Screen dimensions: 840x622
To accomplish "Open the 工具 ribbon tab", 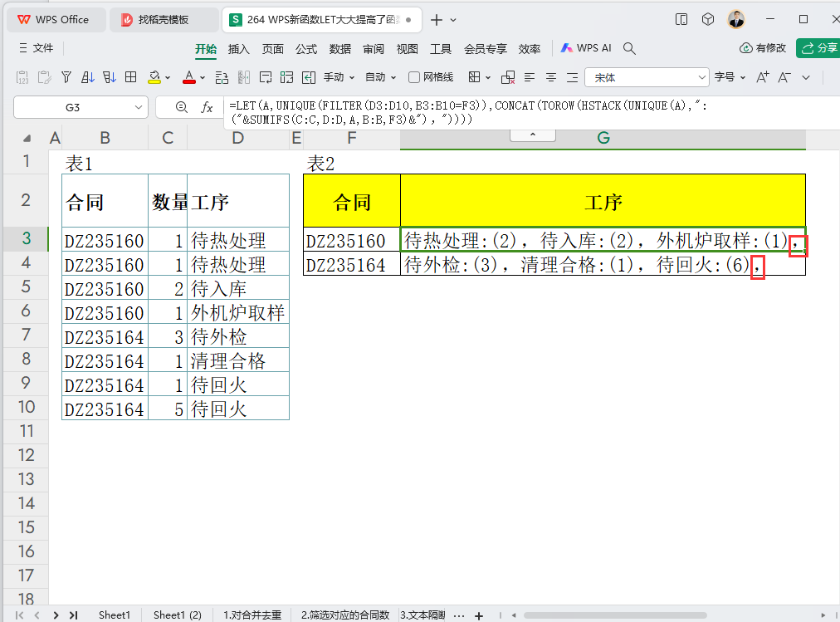I will [x=441, y=49].
